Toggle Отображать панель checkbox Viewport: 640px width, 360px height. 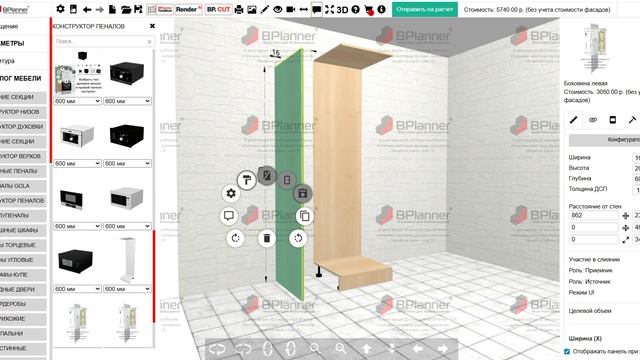tap(567, 351)
